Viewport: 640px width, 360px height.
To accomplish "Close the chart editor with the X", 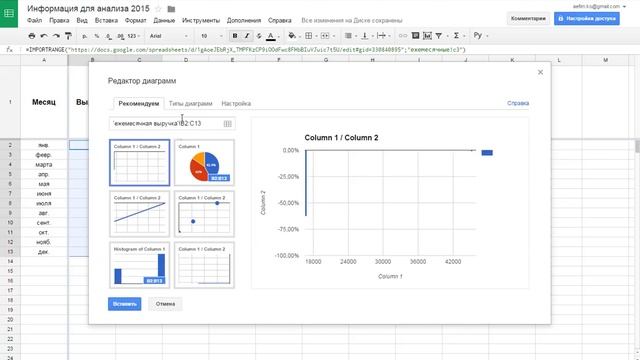I will coord(540,72).
